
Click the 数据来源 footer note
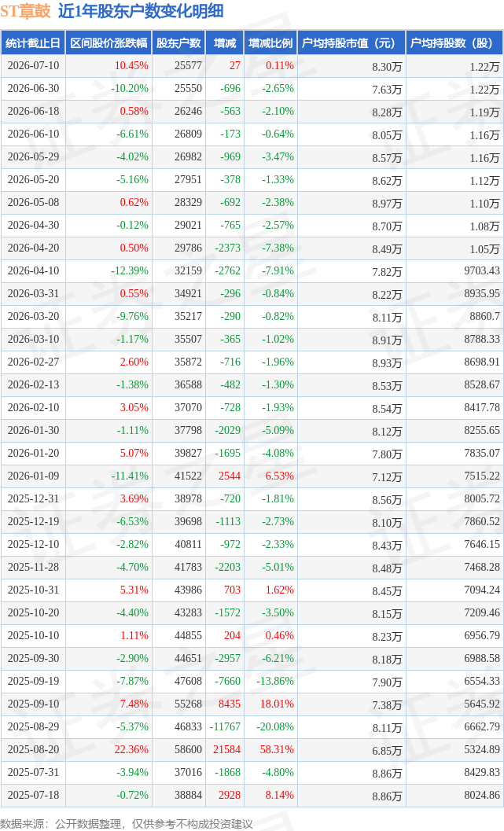(126, 824)
